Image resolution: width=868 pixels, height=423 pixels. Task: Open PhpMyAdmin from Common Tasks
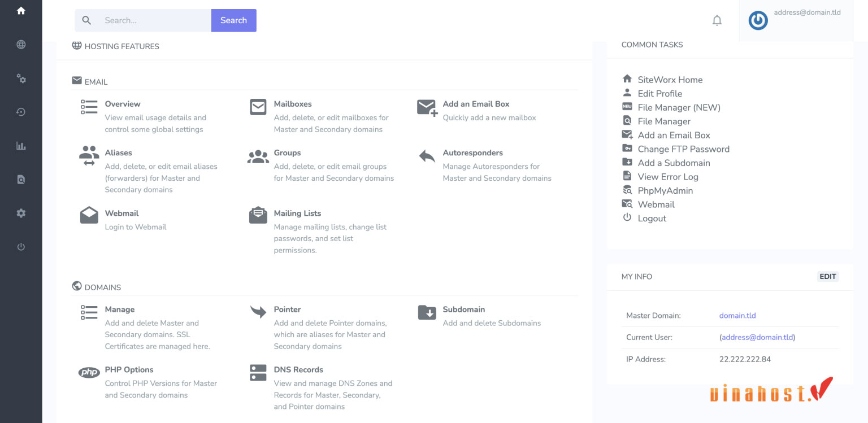(x=665, y=191)
